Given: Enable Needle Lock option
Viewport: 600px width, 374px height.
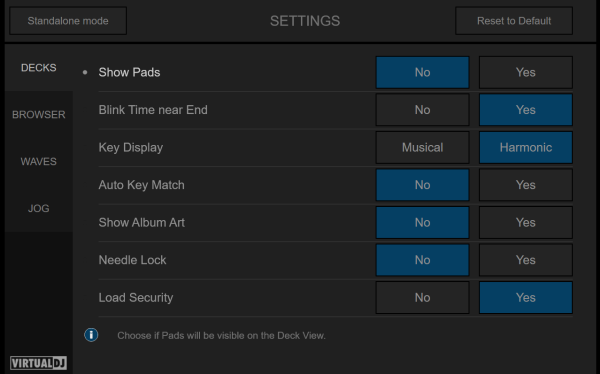Looking at the screenshot, I should (525, 260).
